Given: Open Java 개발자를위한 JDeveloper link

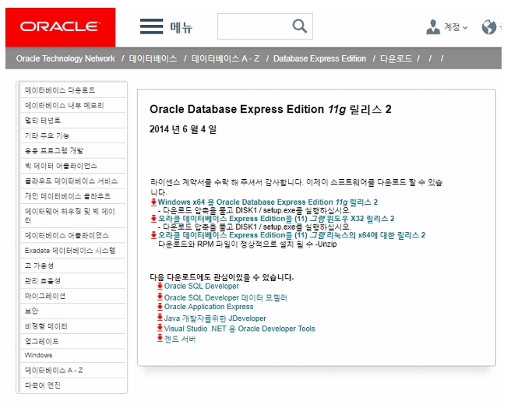Looking at the screenshot, I should (x=215, y=318).
